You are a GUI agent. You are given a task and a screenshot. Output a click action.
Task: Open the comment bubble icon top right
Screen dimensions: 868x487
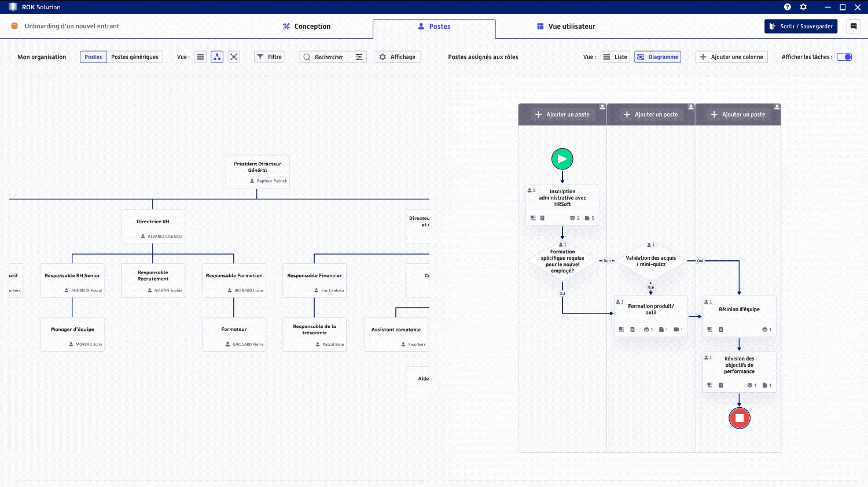(854, 26)
